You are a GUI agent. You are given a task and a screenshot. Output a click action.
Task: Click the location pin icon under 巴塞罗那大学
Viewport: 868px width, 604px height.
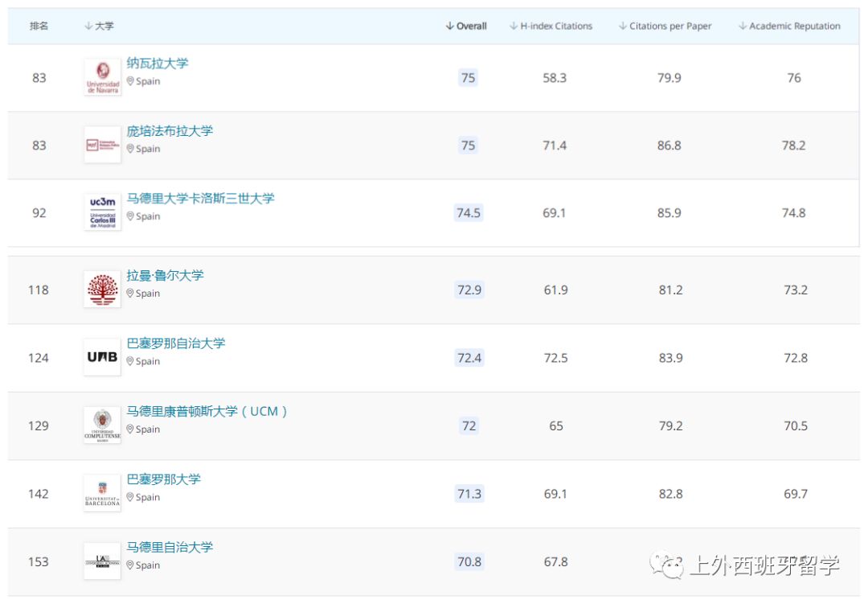[130, 498]
